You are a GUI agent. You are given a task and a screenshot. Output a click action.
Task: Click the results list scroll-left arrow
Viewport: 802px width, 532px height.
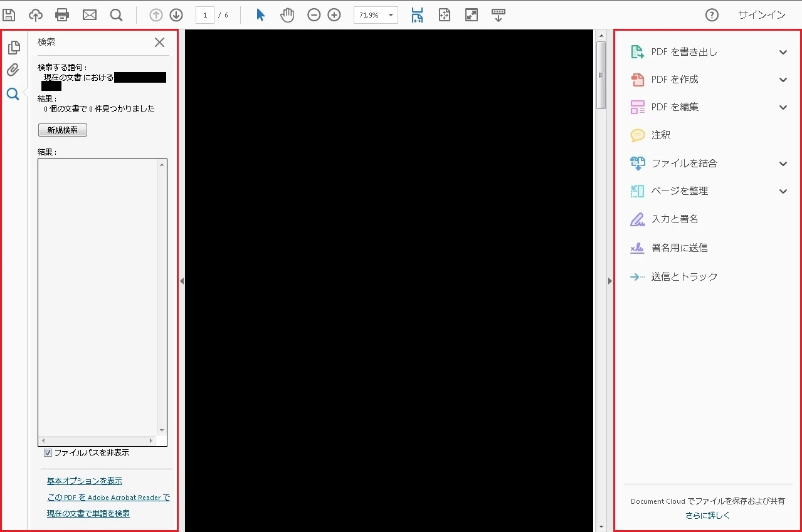[43, 441]
